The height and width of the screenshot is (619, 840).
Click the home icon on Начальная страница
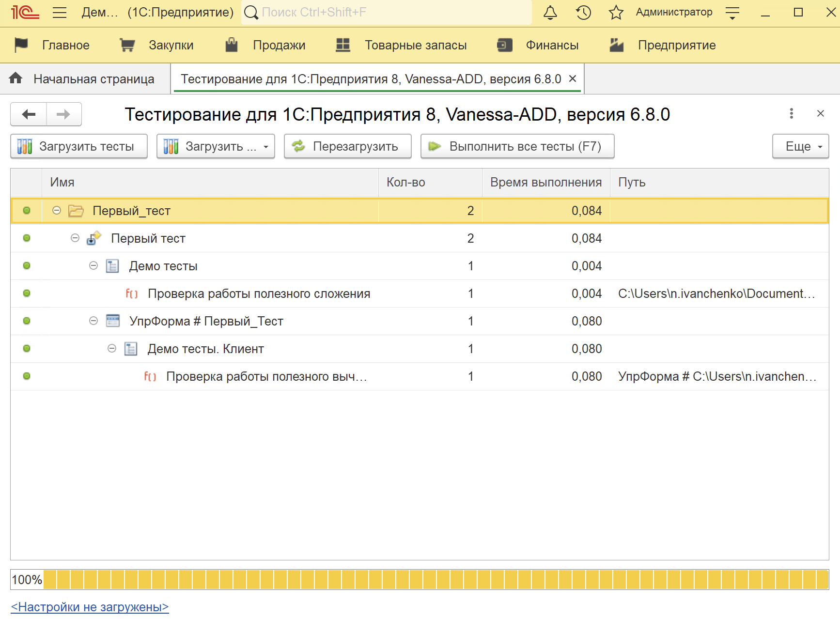pyautogui.click(x=16, y=78)
